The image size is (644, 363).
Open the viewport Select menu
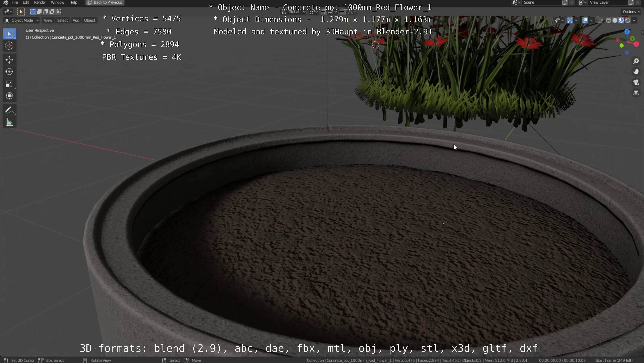coord(63,20)
